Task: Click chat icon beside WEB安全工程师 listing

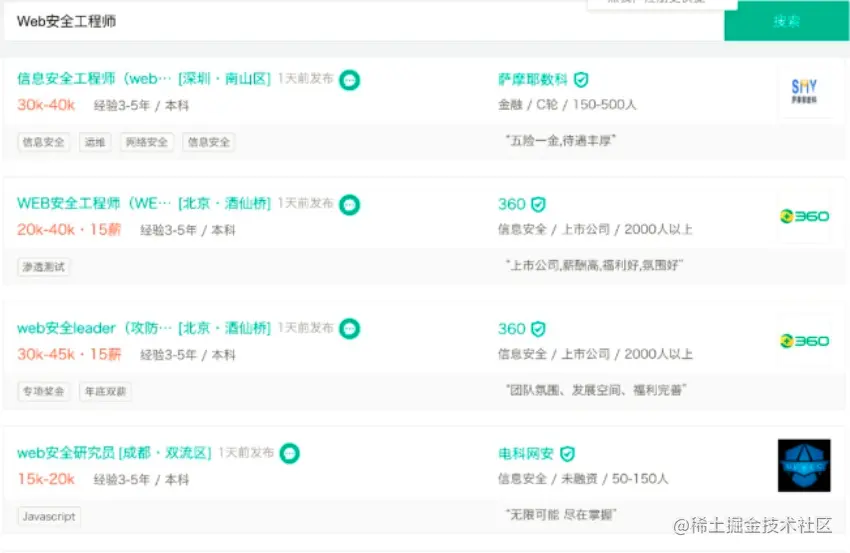Action: click(x=350, y=204)
